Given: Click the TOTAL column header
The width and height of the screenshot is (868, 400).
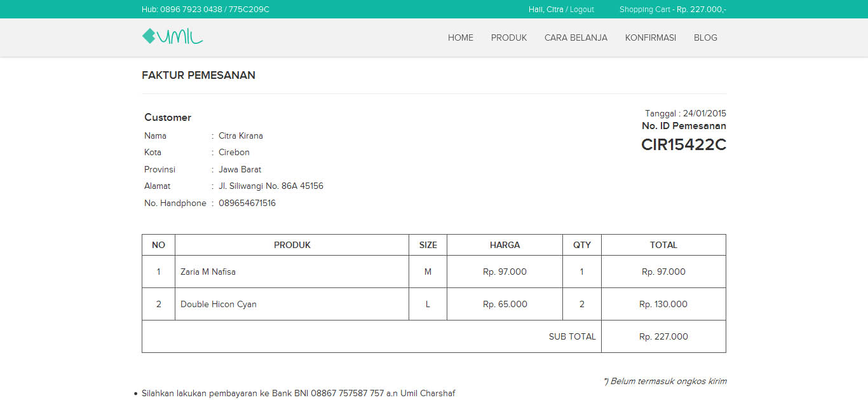Looking at the screenshot, I should point(663,245).
